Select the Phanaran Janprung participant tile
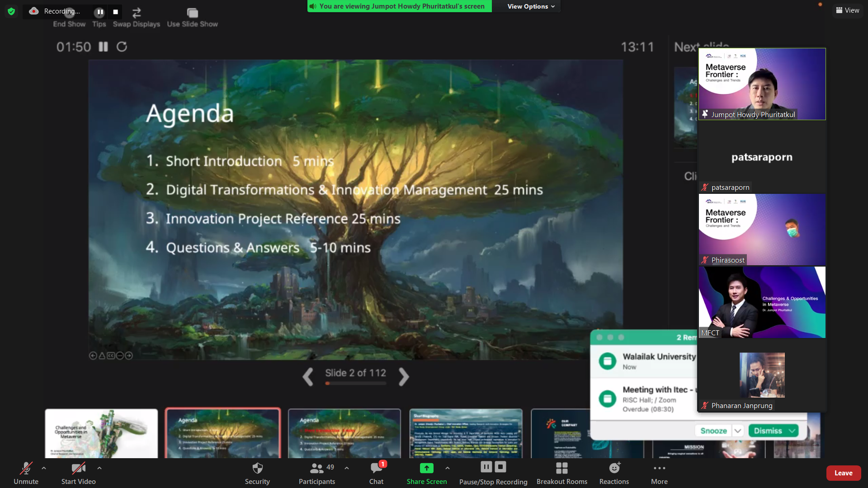The height and width of the screenshot is (488, 868). tap(762, 375)
